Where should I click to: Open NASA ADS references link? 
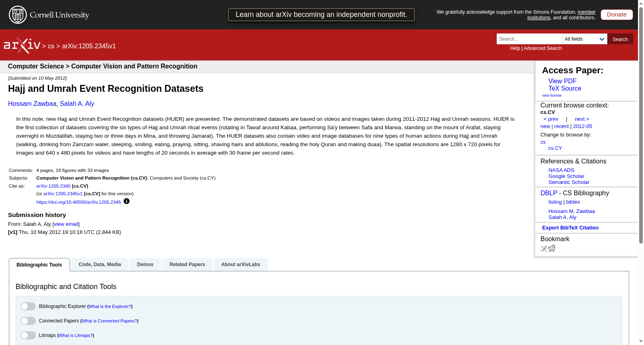pos(561,170)
